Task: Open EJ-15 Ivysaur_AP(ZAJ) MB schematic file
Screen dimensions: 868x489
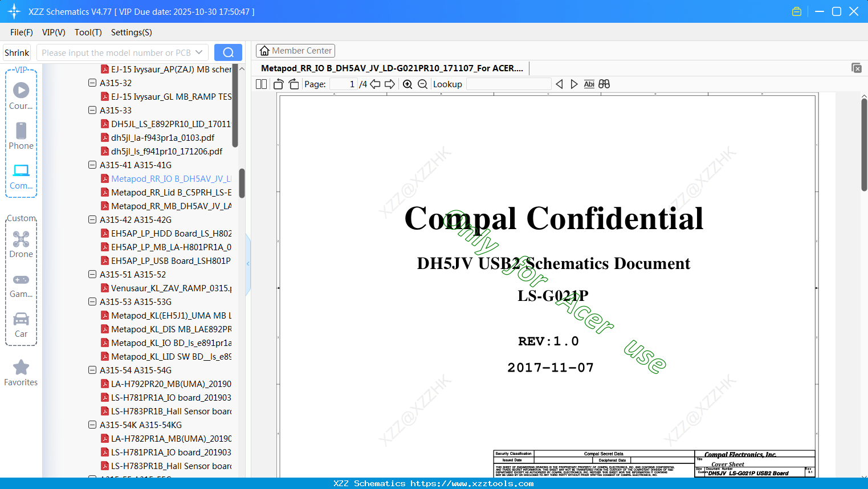Action: (166, 69)
